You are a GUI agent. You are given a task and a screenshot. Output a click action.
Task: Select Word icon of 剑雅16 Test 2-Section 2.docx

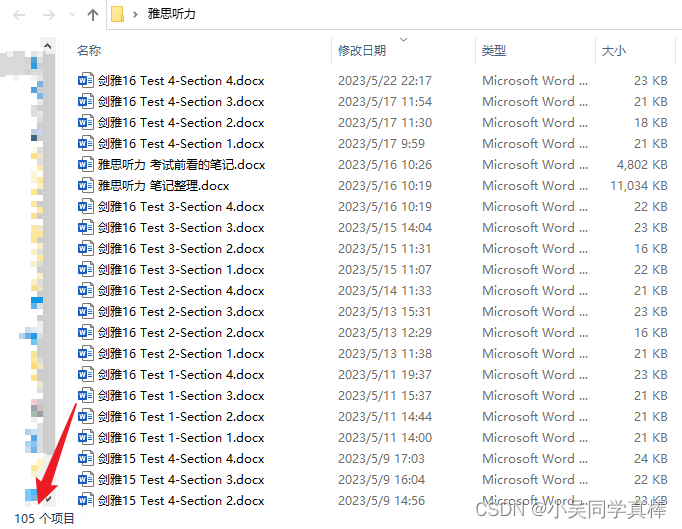(x=86, y=332)
